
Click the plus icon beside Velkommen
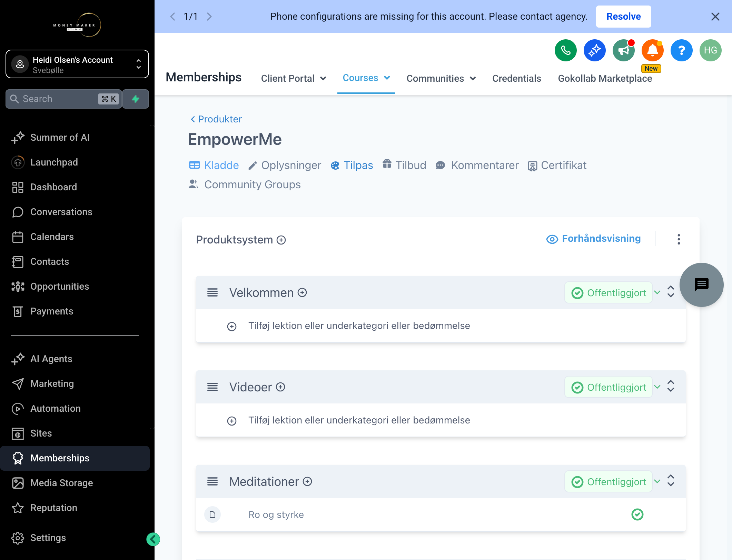302,293
